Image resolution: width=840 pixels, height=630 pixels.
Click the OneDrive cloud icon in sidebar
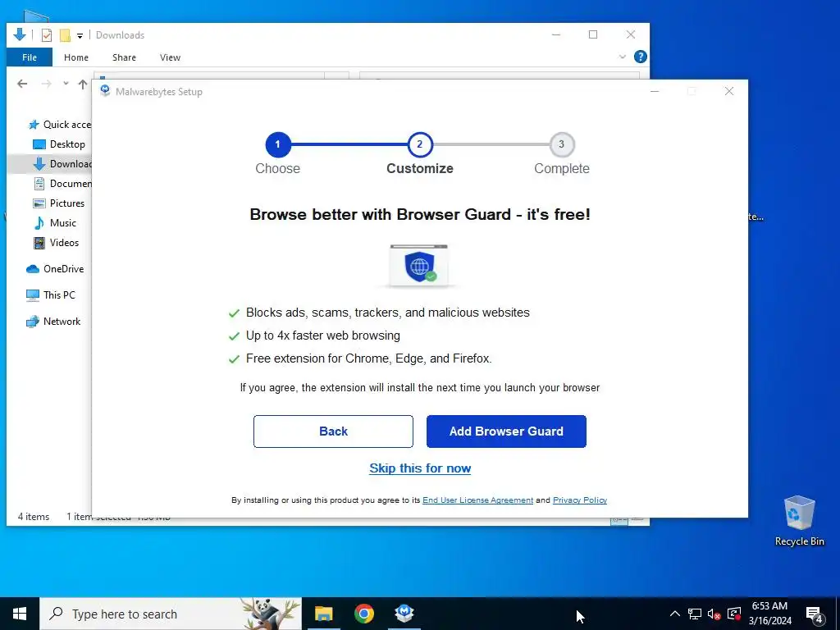coord(33,269)
